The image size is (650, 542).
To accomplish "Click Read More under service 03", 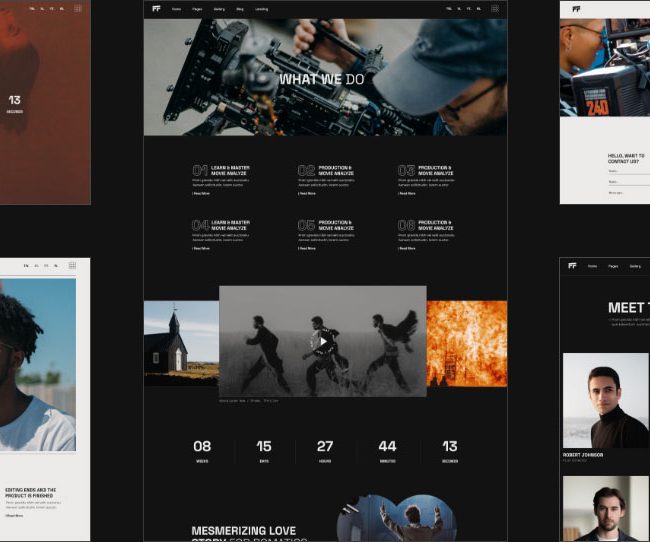I will click(x=407, y=194).
